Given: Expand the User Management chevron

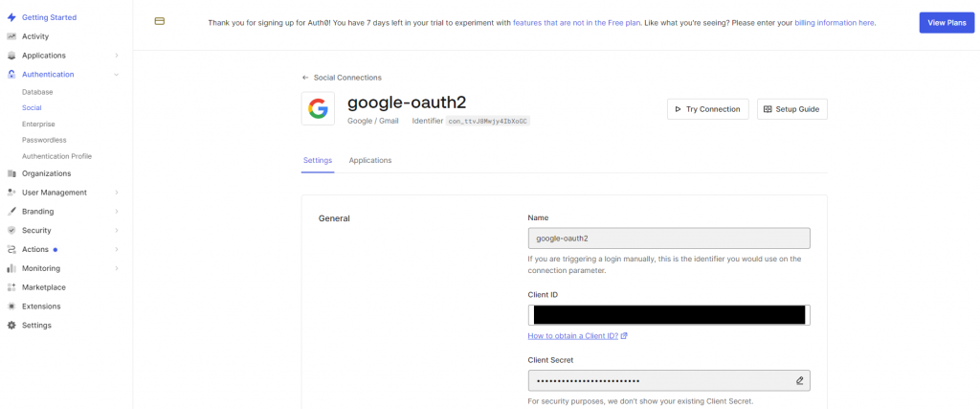Looking at the screenshot, I should click(117, 193).
